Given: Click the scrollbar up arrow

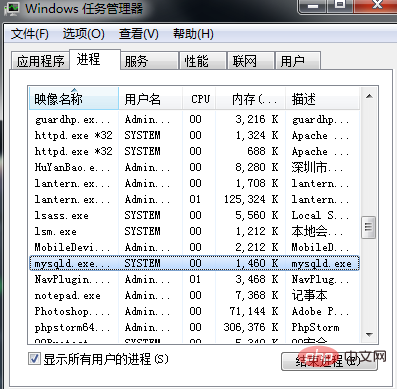Looking at the screenshot, I should (x=369, y=97).
